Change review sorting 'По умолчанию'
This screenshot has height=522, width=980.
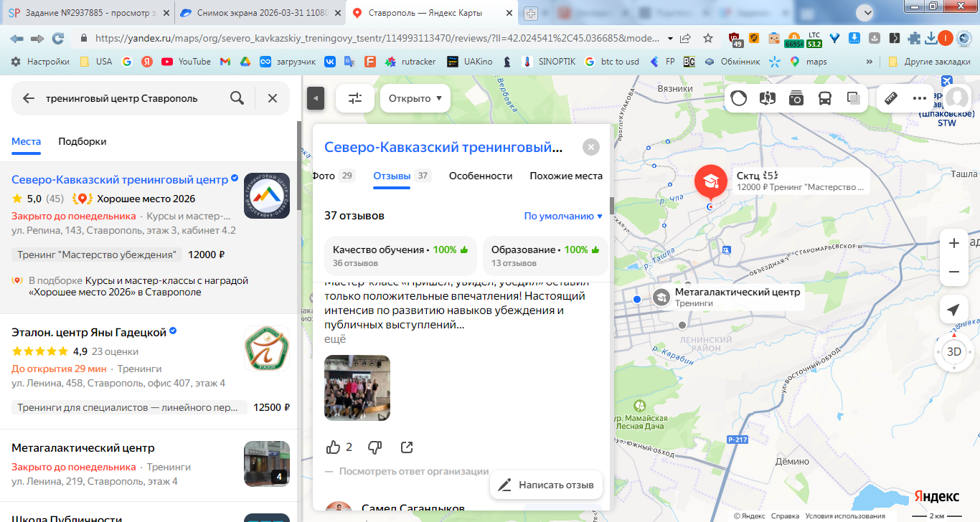tap(563, 216)
